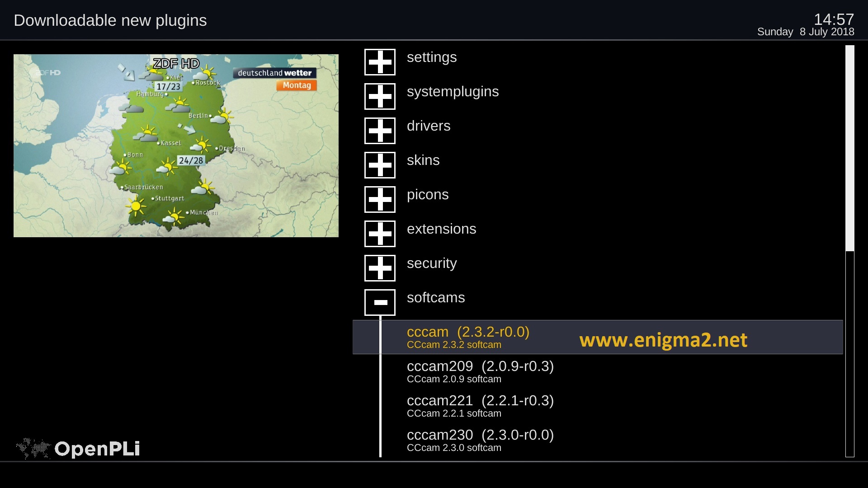This screenshot has width=868, height=488.
Task: Expand the picons category plus icon
Action: point(380,199)
